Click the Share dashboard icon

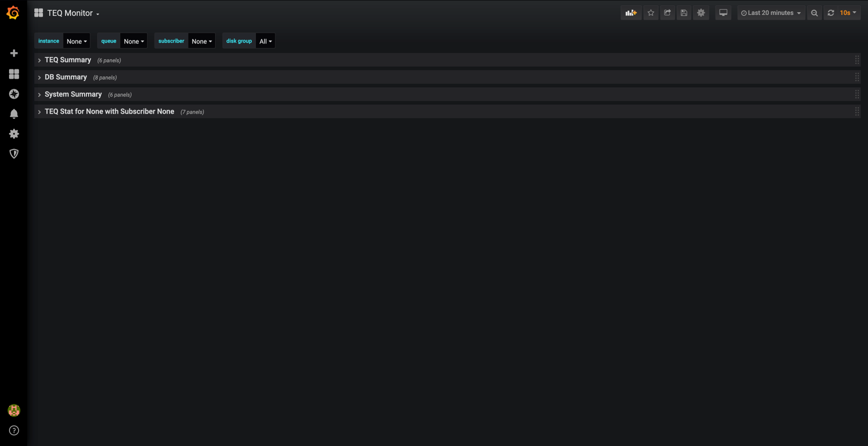(x=667, y=13)
